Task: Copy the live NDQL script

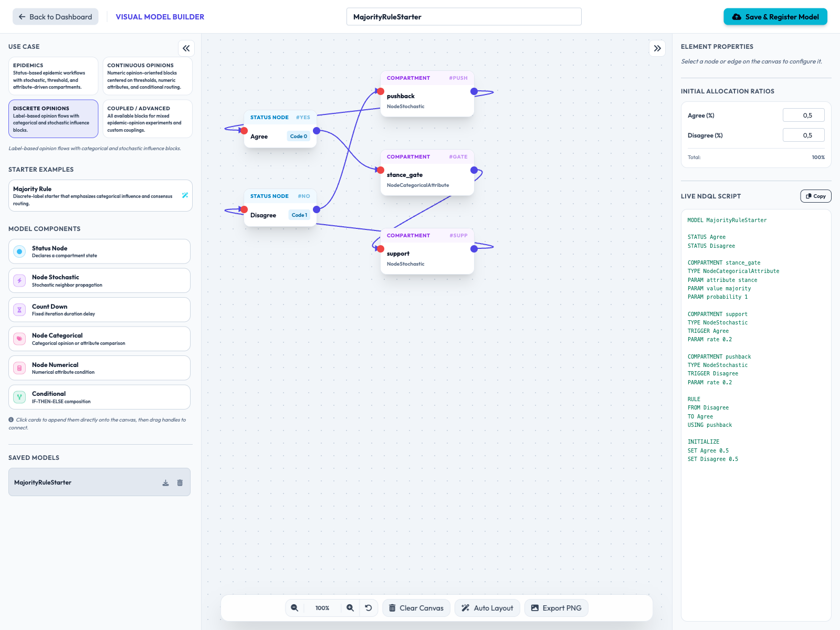Action: [816, 196]
